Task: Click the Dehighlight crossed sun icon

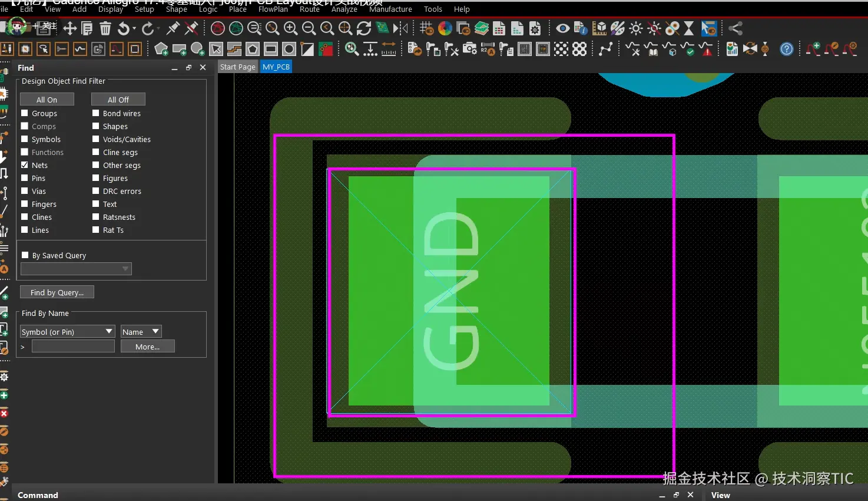Action: 654,28
